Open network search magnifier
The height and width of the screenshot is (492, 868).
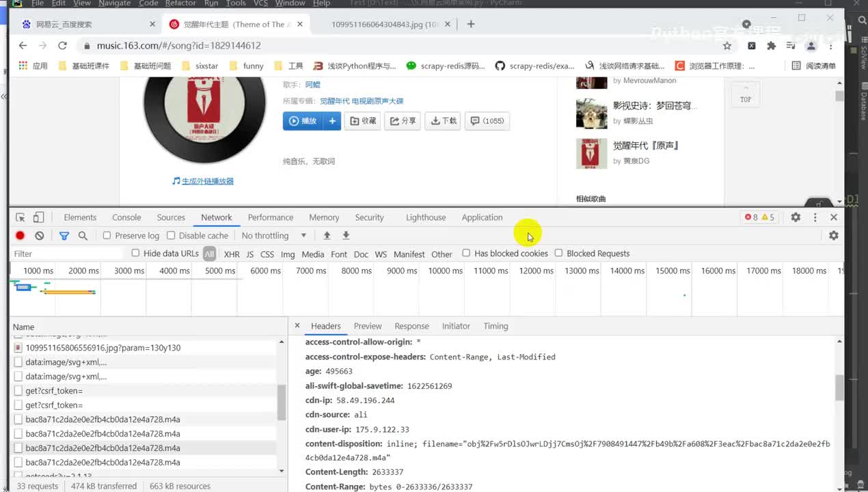click(83, 236)
